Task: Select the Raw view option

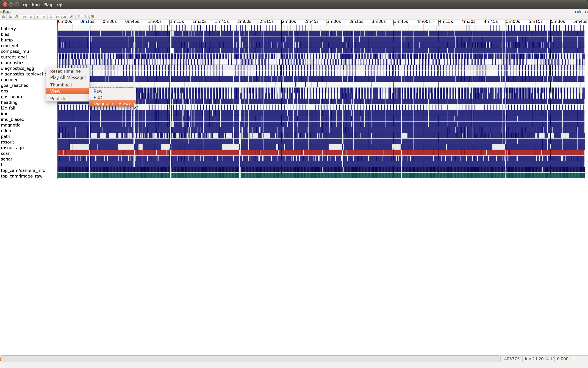Action: click(98, 91)
